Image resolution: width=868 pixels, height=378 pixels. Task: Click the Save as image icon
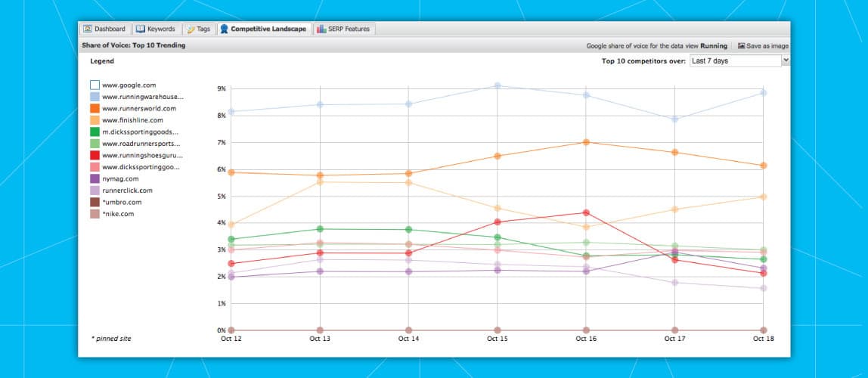(x=742, y=46)
